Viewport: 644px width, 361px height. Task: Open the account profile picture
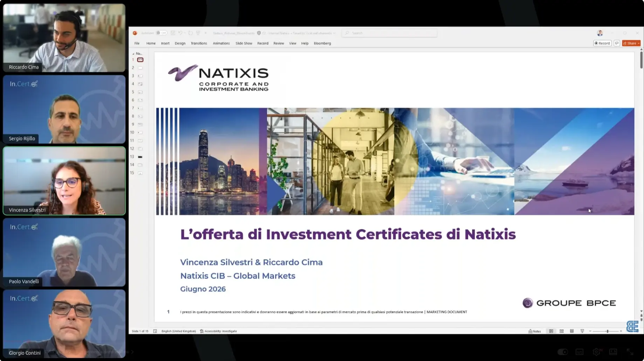pyautogui.click(x=600, y=33)
